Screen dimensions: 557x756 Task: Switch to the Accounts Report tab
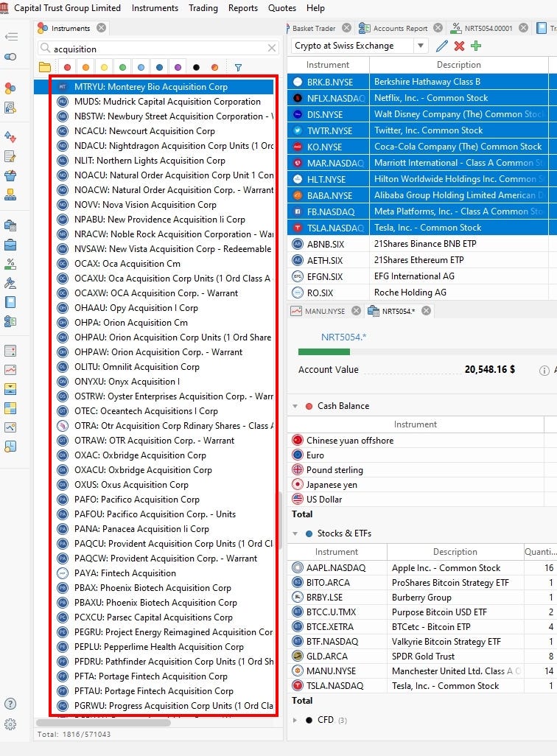coord(400,29)
